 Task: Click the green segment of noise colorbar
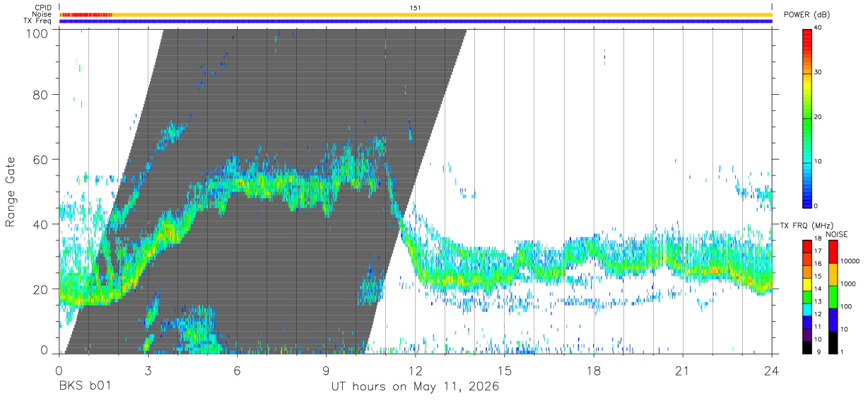tap(833, 297)
